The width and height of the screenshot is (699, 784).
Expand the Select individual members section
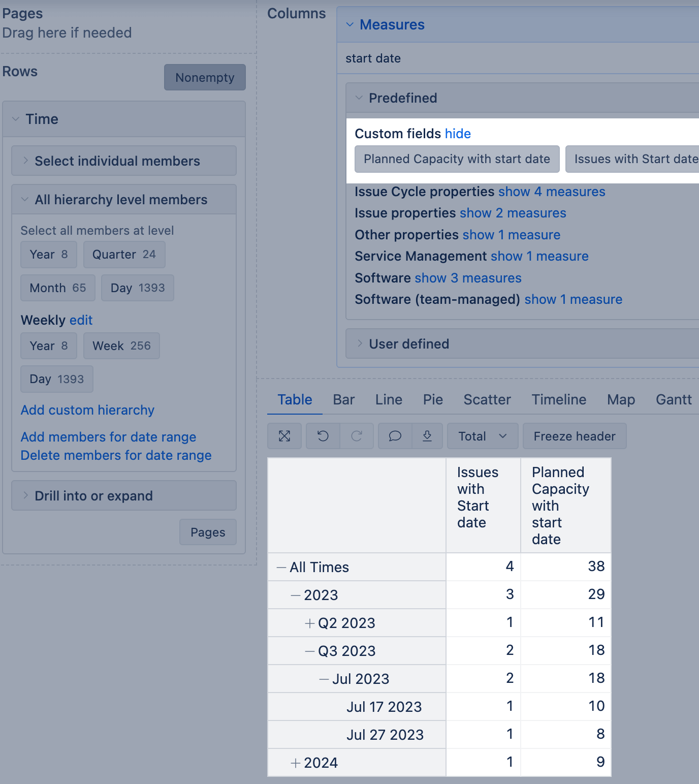(117, 161)
